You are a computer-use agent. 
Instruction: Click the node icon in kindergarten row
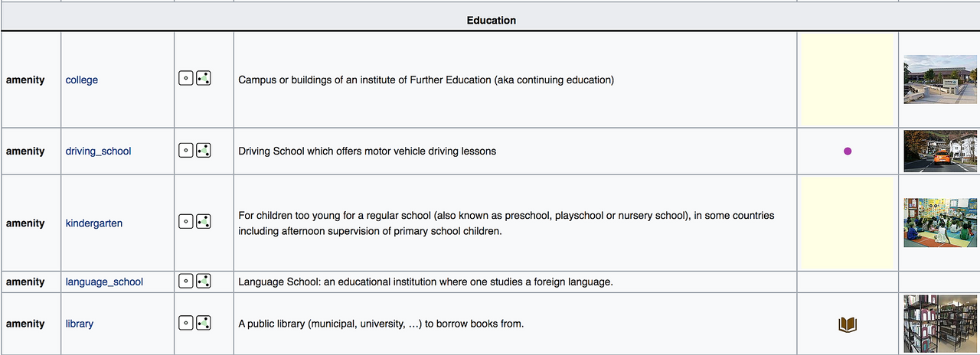(185, 222)
